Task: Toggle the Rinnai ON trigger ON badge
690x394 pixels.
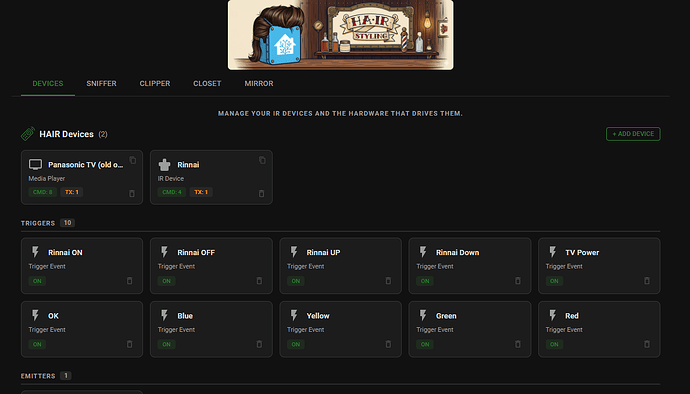Action: tap(37, 281)
